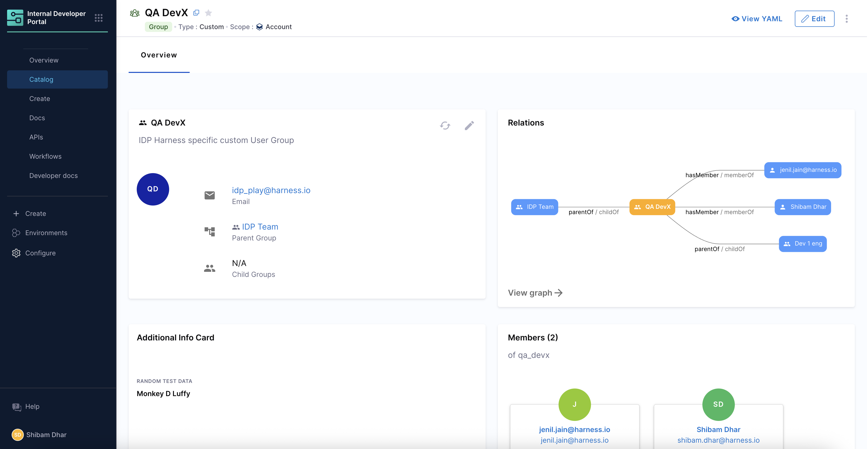Star QA DevX as favorite
868x449 pixels.
(x=209, y=13)
